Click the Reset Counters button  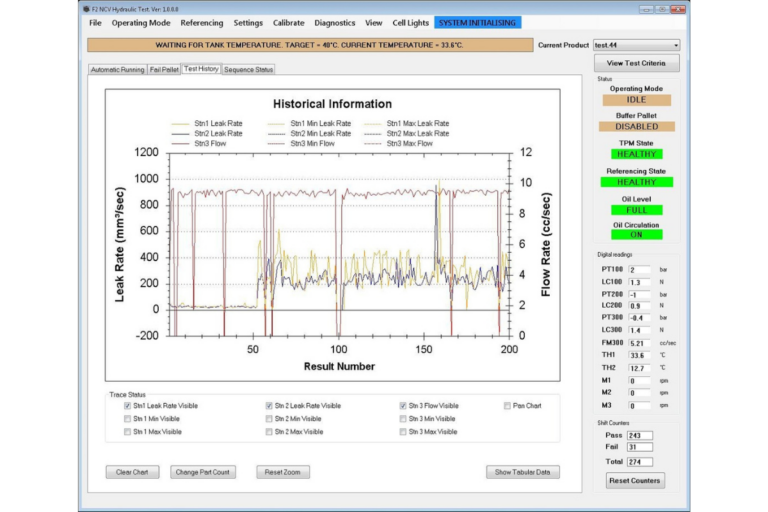coord(635,481)
